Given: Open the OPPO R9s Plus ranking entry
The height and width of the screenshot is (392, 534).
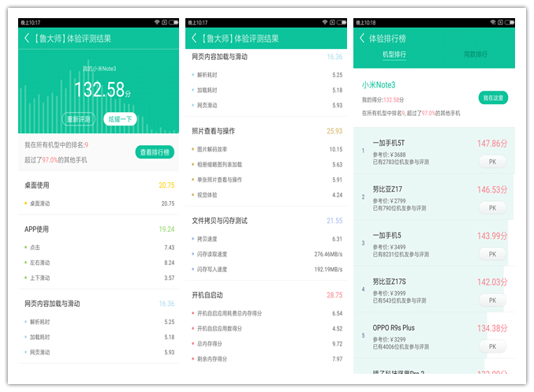Looking at the screenshot, I should point(434,335).
